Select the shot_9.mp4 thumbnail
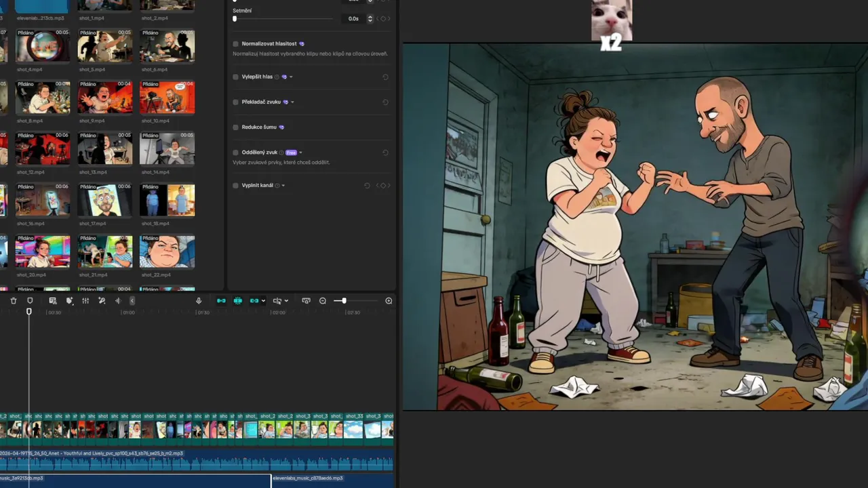The width and height of the screenshot is (868, 488). (x=104, y=98)
